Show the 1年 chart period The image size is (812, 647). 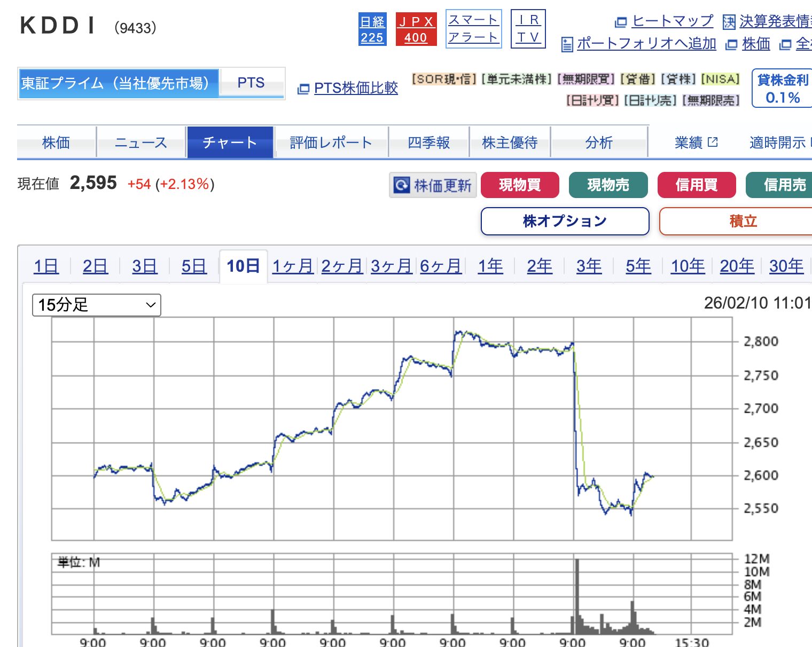tap(490, 266)
